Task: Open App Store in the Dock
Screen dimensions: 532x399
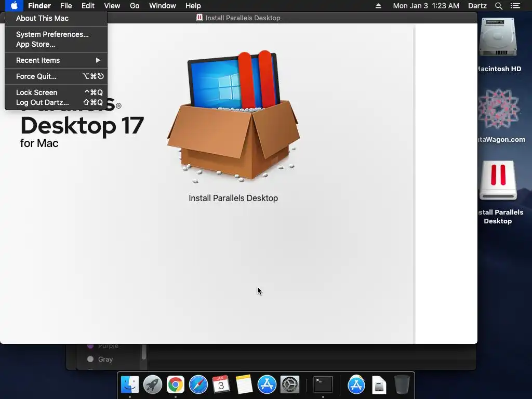Action: coord(267,385)
